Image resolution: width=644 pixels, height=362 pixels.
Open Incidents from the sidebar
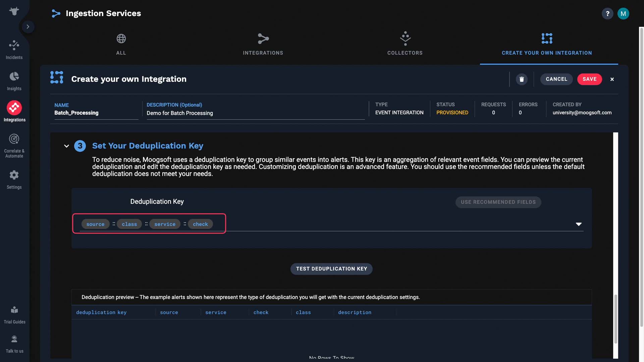(x=14, y=50)
